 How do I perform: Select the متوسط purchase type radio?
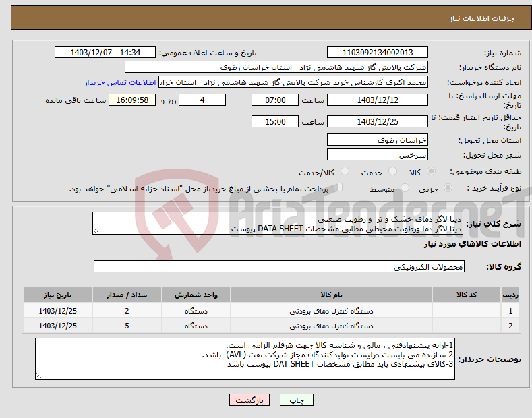click(x=405, y=188)
